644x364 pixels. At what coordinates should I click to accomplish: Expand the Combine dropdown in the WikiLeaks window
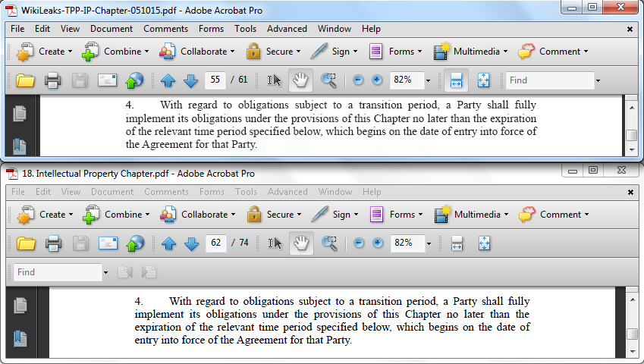click(x=146, y=52)
